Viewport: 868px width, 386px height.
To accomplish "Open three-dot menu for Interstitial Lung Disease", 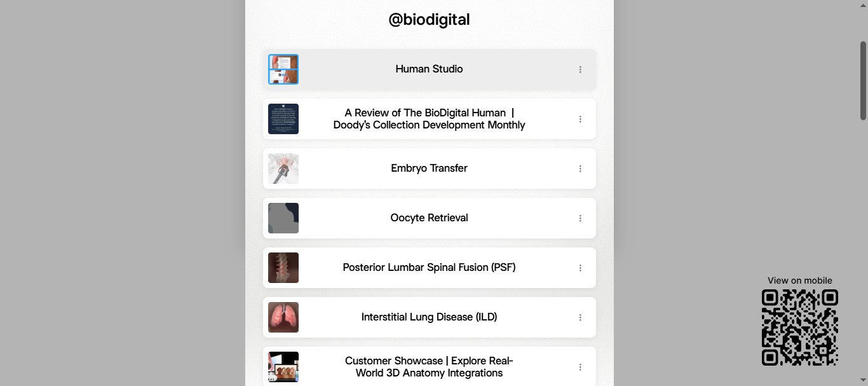I will tap(580, 317).
